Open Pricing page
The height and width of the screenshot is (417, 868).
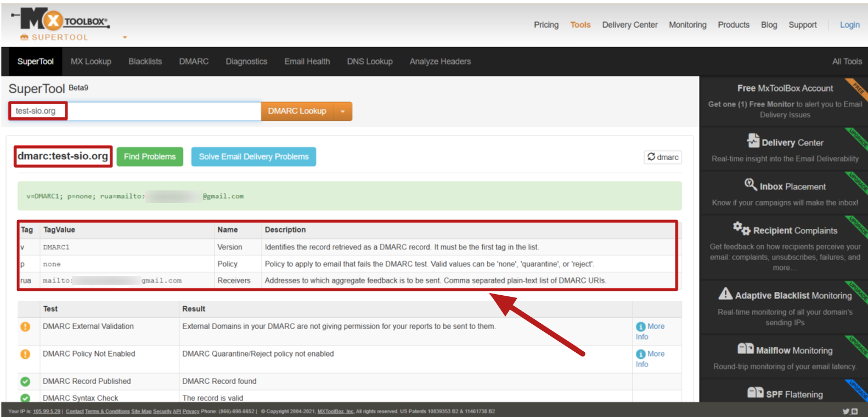pos(546,25)
